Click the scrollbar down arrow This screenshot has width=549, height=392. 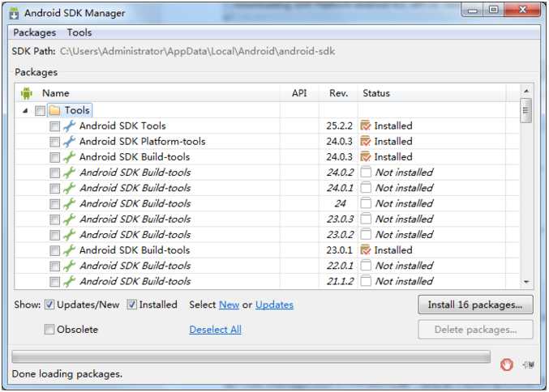pyautogui.click(x=526, y=282)
